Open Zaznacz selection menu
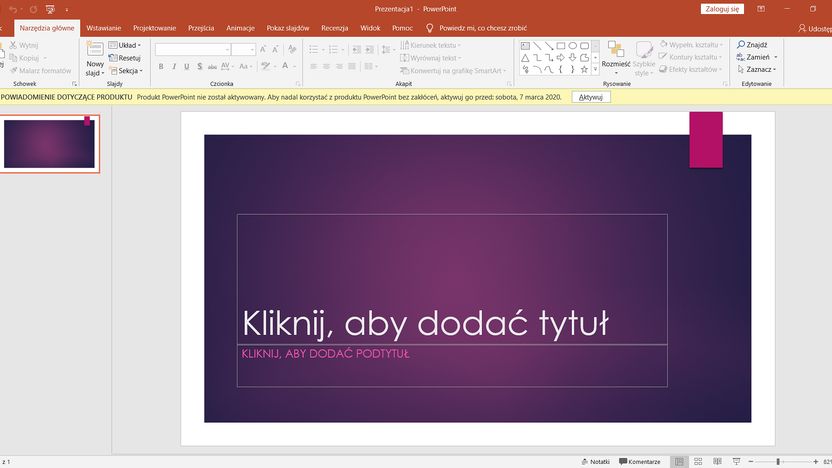This screenshot has height=468, width=832. point(757,70)
